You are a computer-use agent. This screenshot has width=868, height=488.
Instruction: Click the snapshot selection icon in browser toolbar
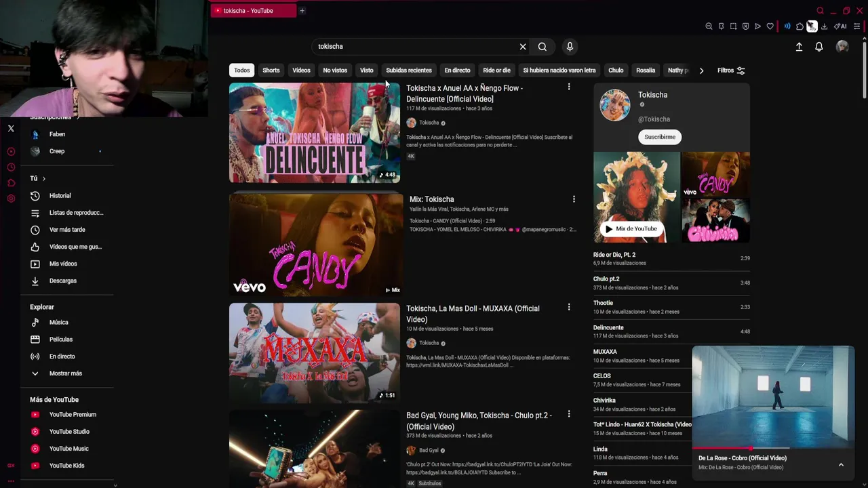733,26
